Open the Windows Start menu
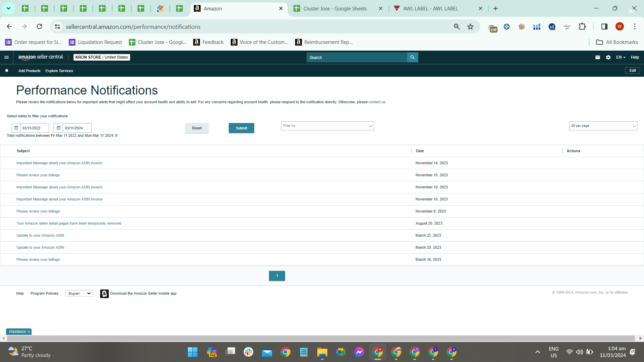This screenshot has height=362, width=644. [x=193, y=352]
